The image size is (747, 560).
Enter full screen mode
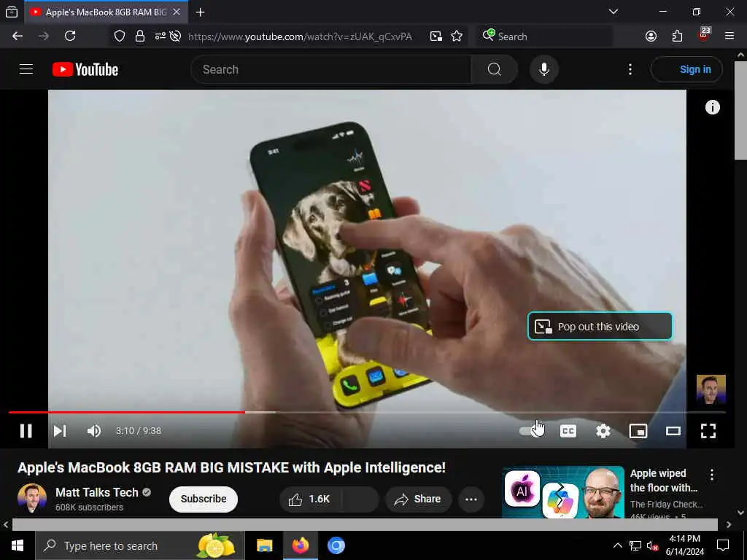click(x=708, y=431)
